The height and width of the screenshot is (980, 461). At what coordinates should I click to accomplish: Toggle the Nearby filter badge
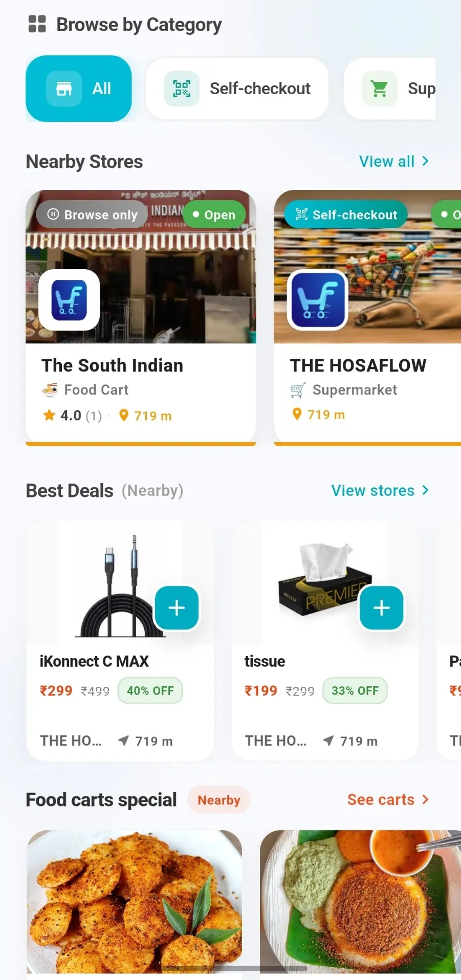pos(218,800)
